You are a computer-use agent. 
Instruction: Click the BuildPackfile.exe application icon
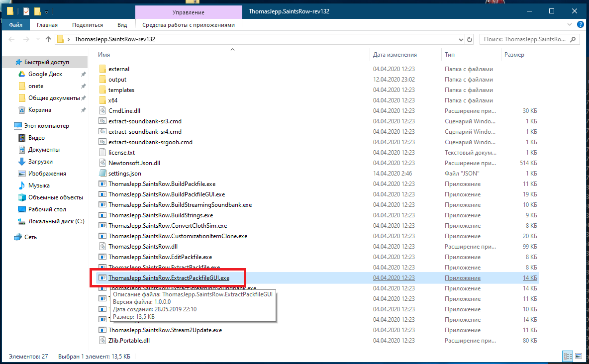point(102,183)
